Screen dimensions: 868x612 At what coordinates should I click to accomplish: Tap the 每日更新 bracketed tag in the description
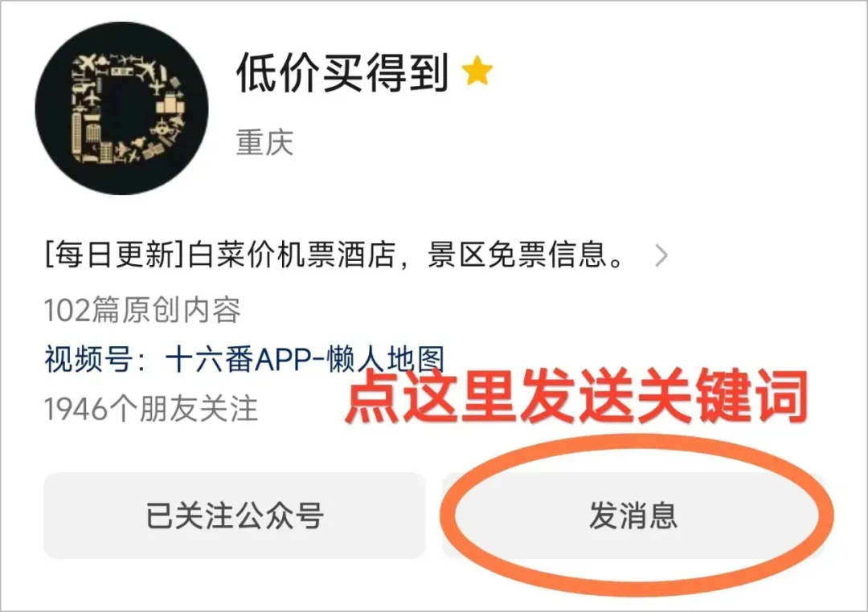tap(114, 255)
